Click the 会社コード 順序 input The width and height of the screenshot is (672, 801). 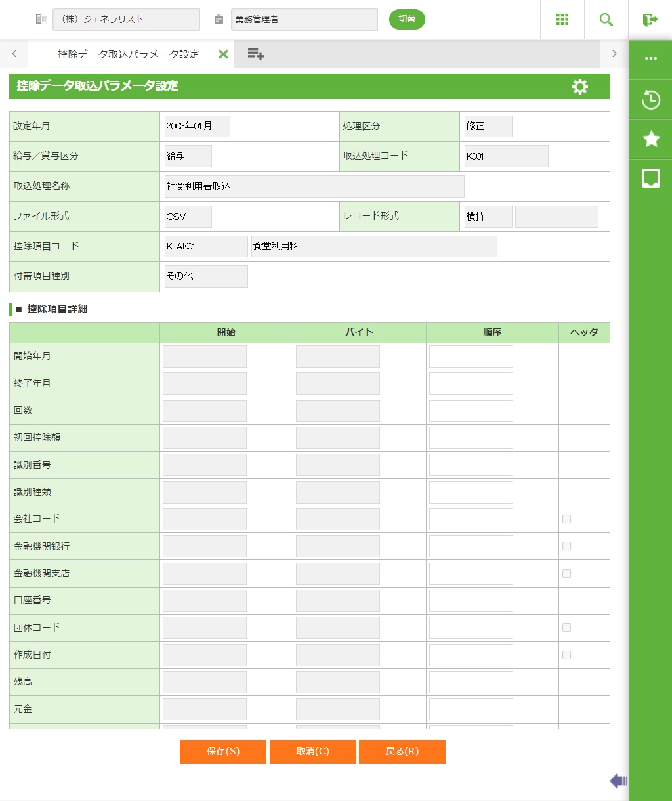point(471,519)
